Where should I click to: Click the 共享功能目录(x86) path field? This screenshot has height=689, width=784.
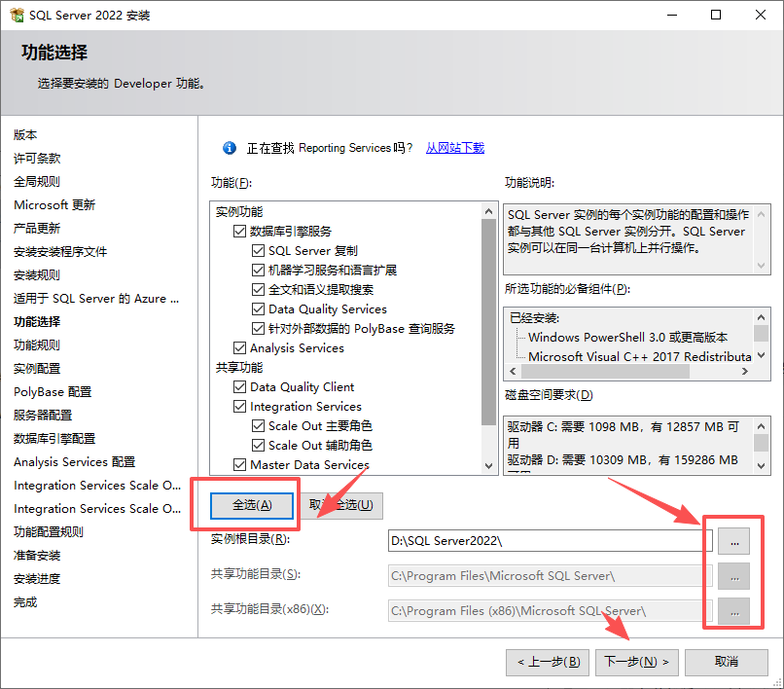[550, 611]
